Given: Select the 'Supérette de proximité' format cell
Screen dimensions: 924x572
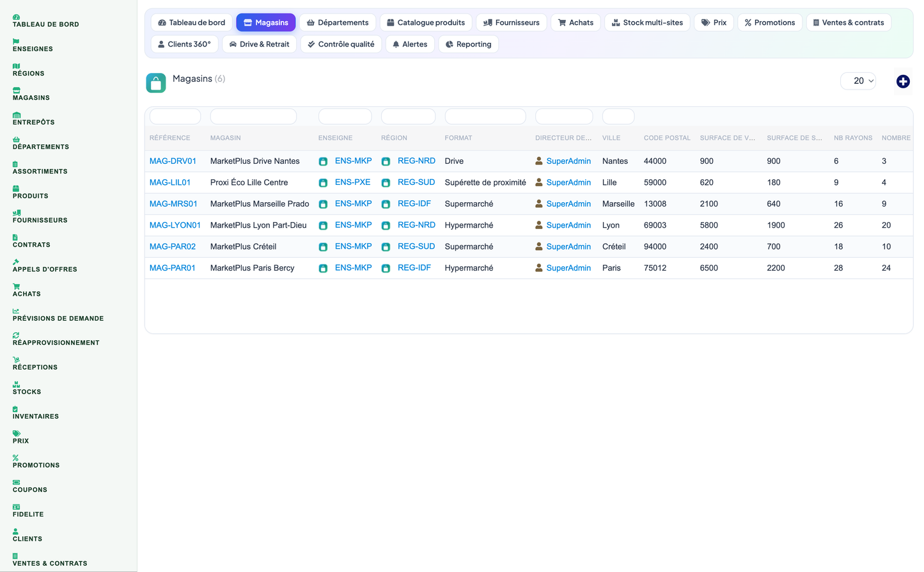Looking at the screenshot, I should [485, 182].
